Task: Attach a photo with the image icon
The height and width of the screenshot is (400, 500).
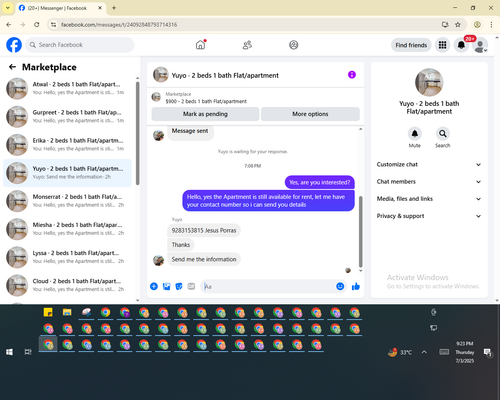Action: 166,286
